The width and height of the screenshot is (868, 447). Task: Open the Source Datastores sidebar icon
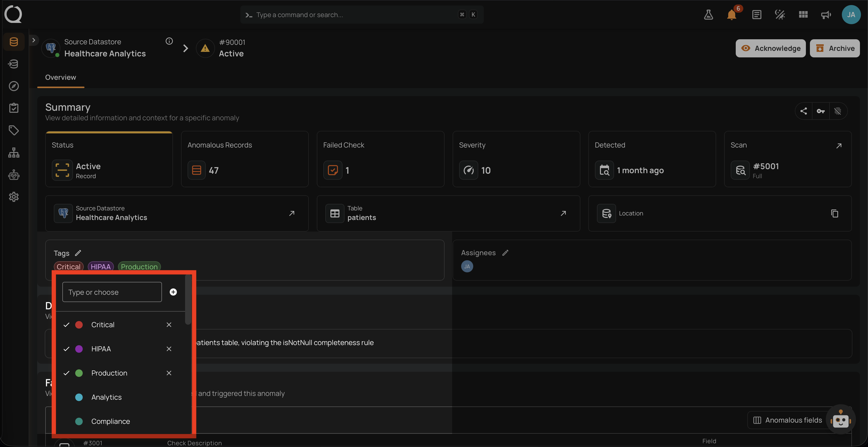14,42
